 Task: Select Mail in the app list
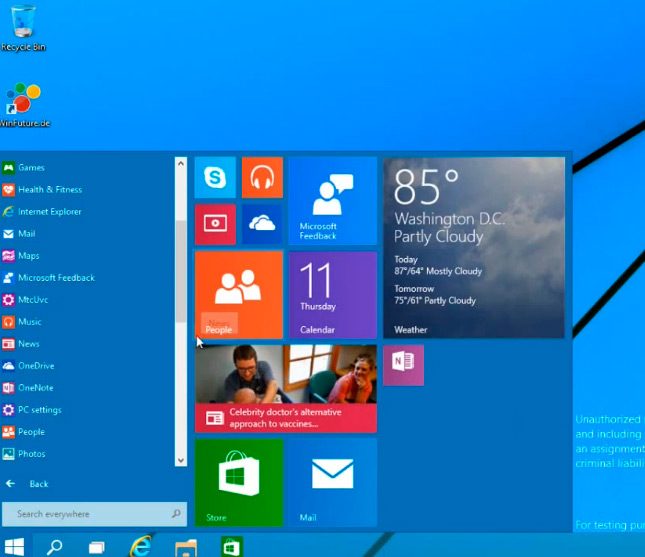click(87, 234)
